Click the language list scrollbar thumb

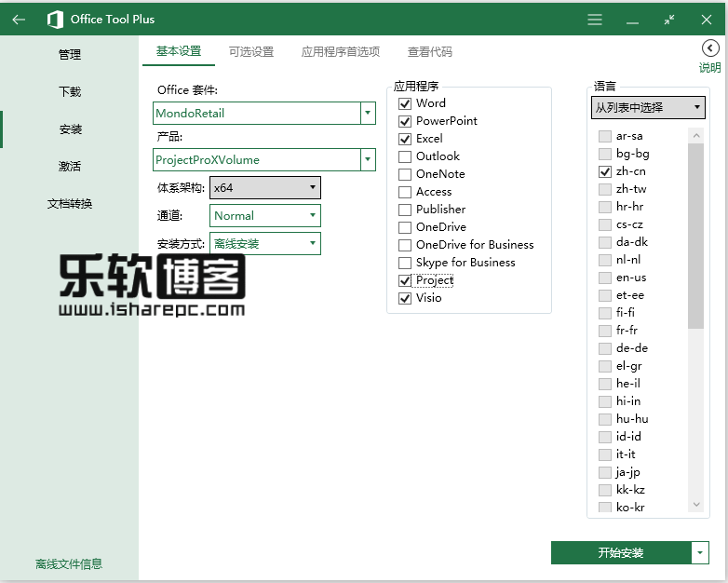click(696, 236)
